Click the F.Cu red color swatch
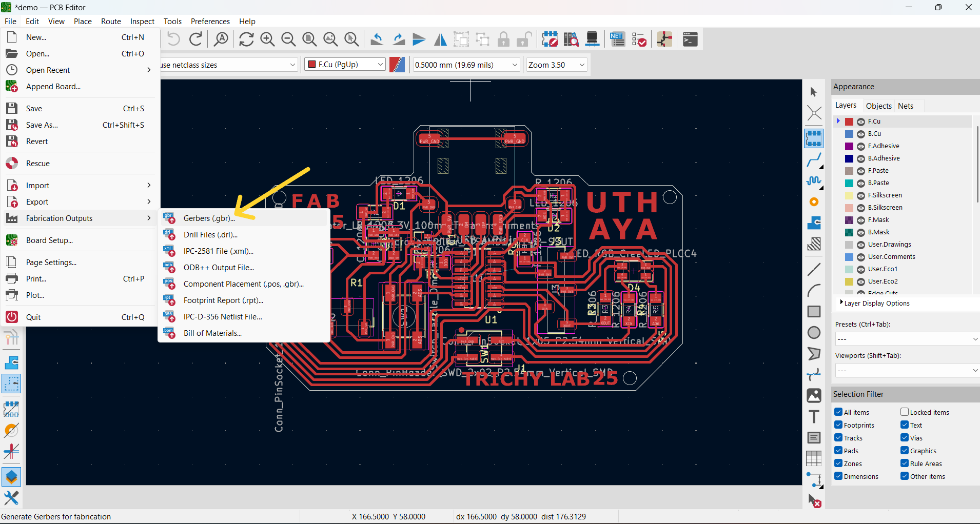 [x=849, y=122]
